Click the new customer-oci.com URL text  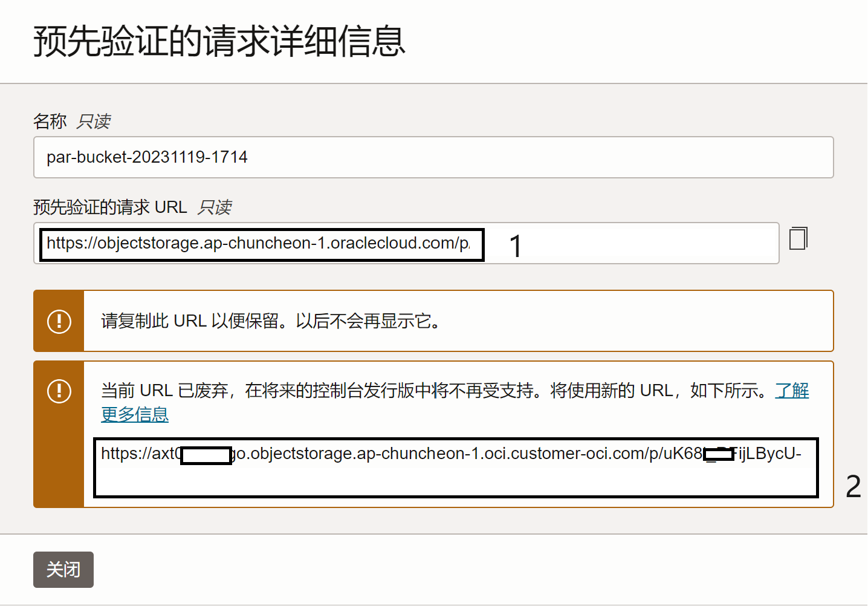451,454
